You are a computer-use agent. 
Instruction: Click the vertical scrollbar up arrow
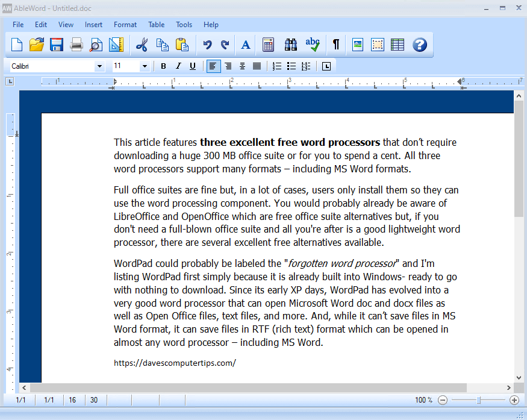coord(519,96)
